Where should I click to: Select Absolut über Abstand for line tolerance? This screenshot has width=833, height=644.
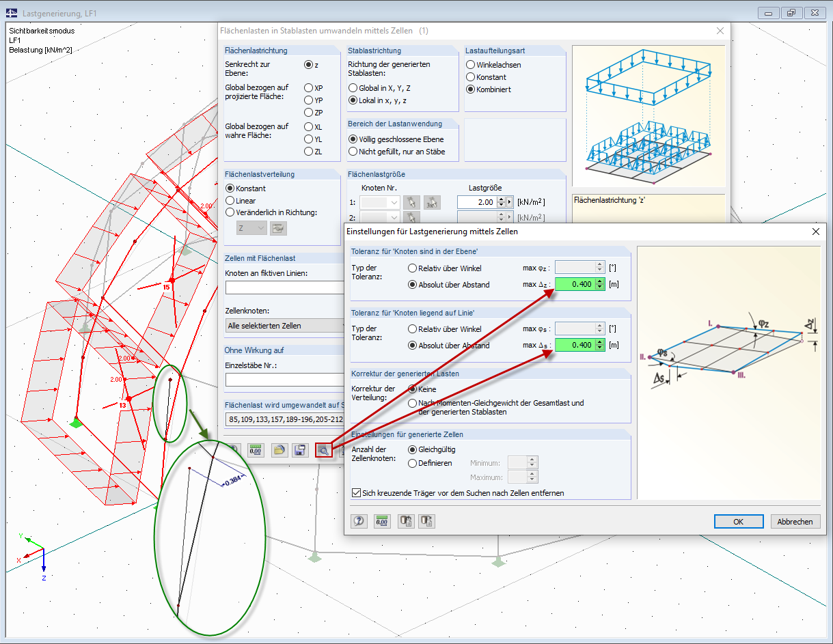pyautogui.click(x=412, y=346)
